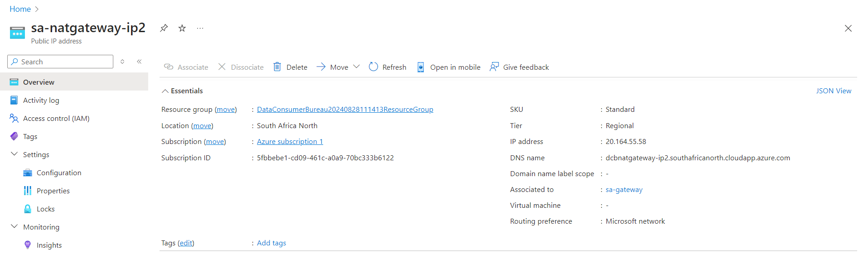Screen dimensions: 868x254
Task: Open the sa-gateway associated resource link
Action: (624, 190)
